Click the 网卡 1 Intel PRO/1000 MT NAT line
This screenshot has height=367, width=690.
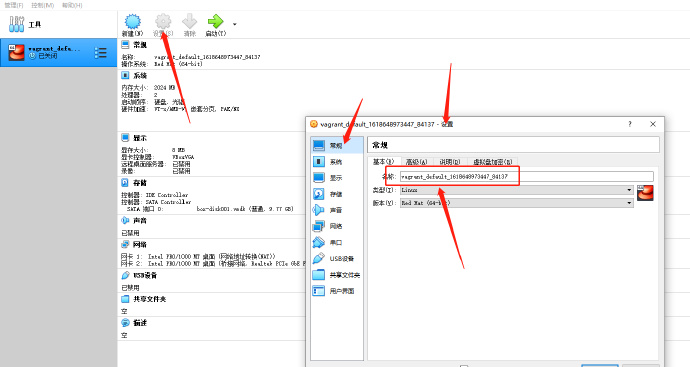coord(198,256)
